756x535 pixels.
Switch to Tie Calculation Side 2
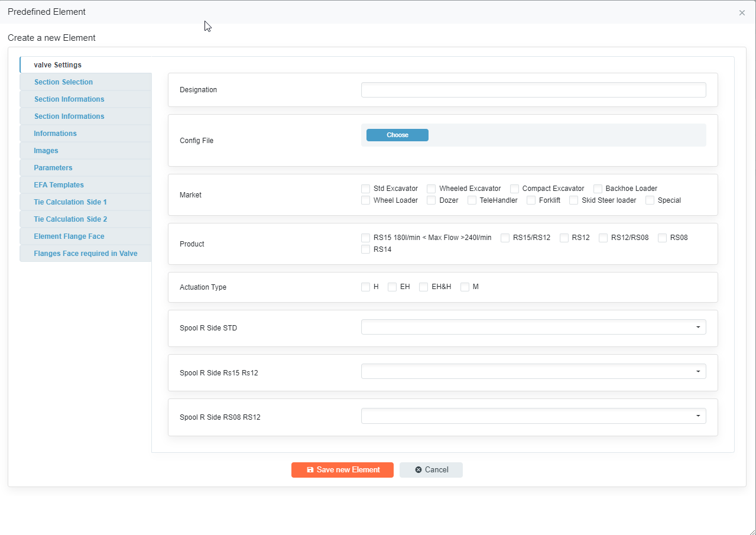[x=86, y=219]
